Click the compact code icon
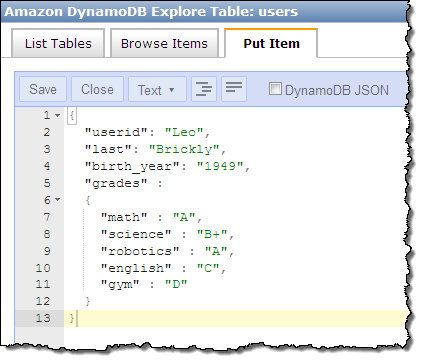Screen dimensions: 422x361 234,89
